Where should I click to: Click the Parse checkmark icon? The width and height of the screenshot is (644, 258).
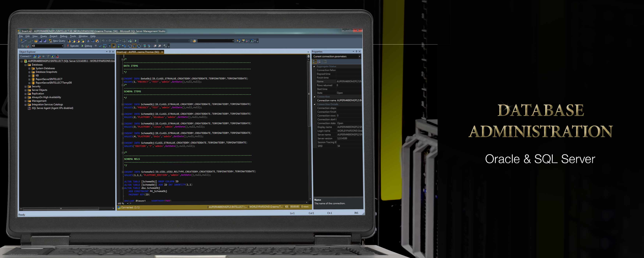tap(100, 46)
